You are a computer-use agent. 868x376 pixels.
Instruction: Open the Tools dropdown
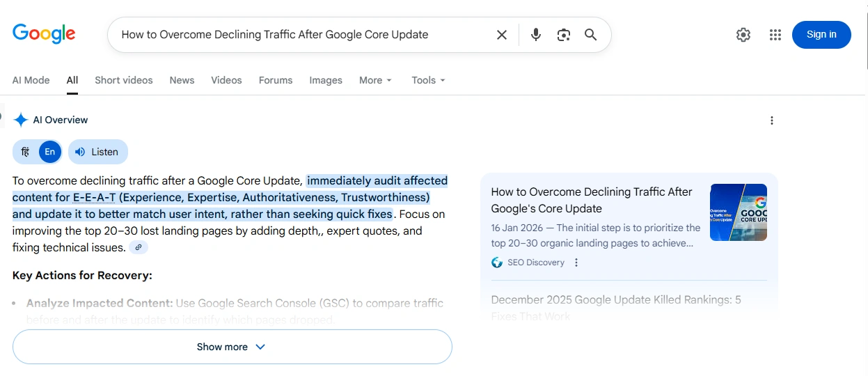[428, 80]
